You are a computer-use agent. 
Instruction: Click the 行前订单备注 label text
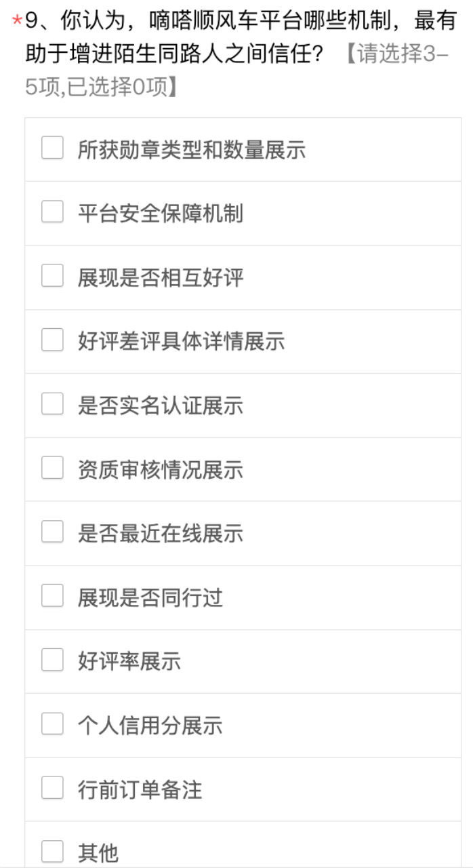pos(140,789)
